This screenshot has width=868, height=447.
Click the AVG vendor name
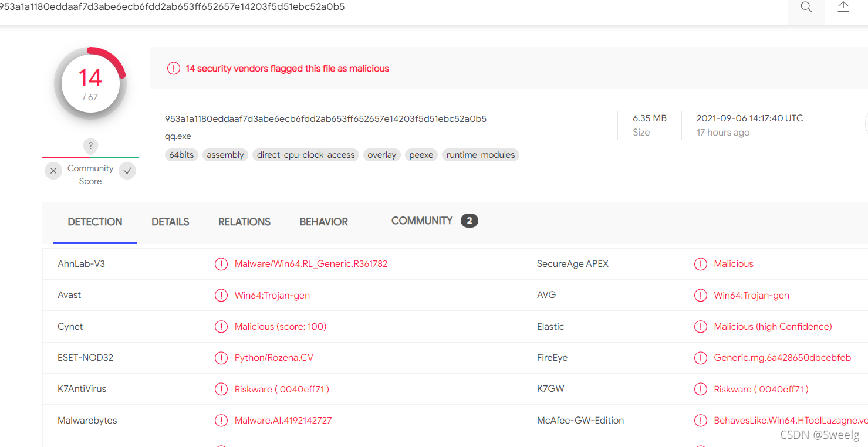coord(546,295)
